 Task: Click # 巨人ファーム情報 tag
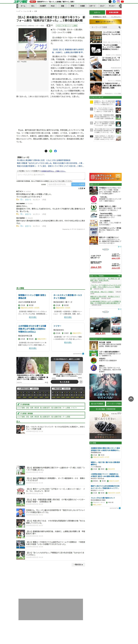[x=70, y=26]
